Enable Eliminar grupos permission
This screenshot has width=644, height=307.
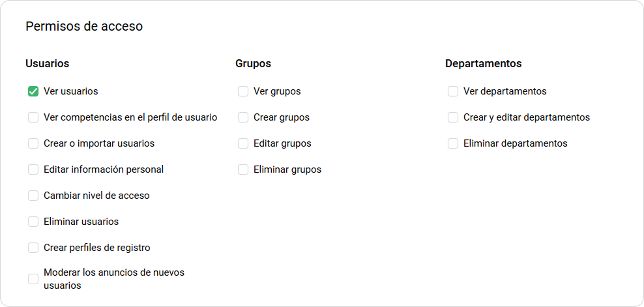point(243,169)
